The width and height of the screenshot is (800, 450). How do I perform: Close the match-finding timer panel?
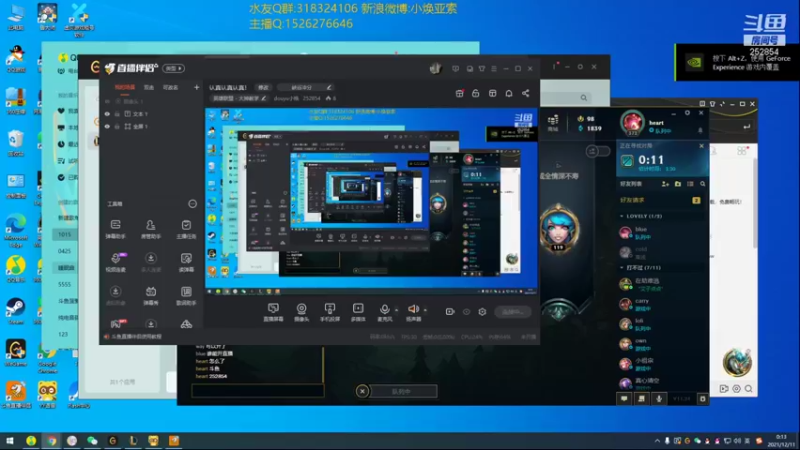click(x=702, y=146)
